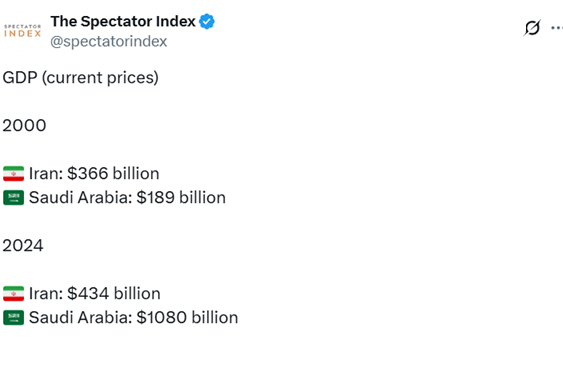Viewport: 563px width, 381px height.
Task: Open the Grok slashed-circle icon
Action: pos(532,28)
